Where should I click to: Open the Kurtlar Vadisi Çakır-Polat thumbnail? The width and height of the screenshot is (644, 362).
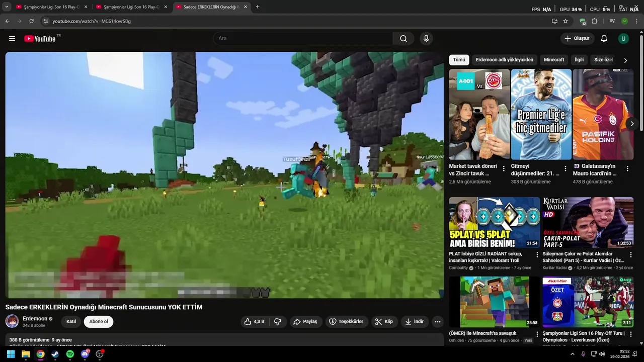coord(588,222)
